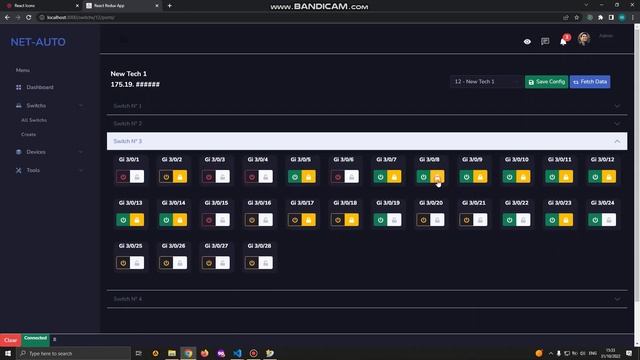Click the lock icon of port Gi 3/0/17
The width and height of the screenshot is (640, 360).
(x=309, y=220)
